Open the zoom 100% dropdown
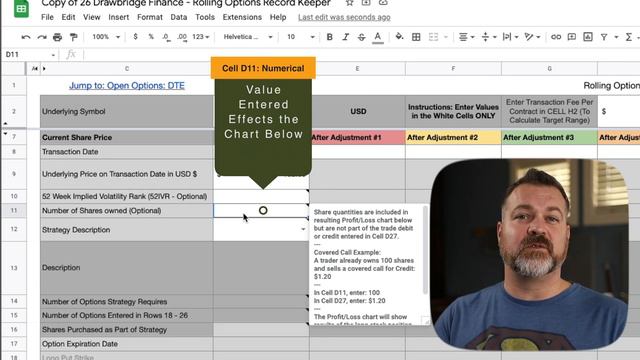This screenshot has height=360, width=640. (x=106, y=37)
